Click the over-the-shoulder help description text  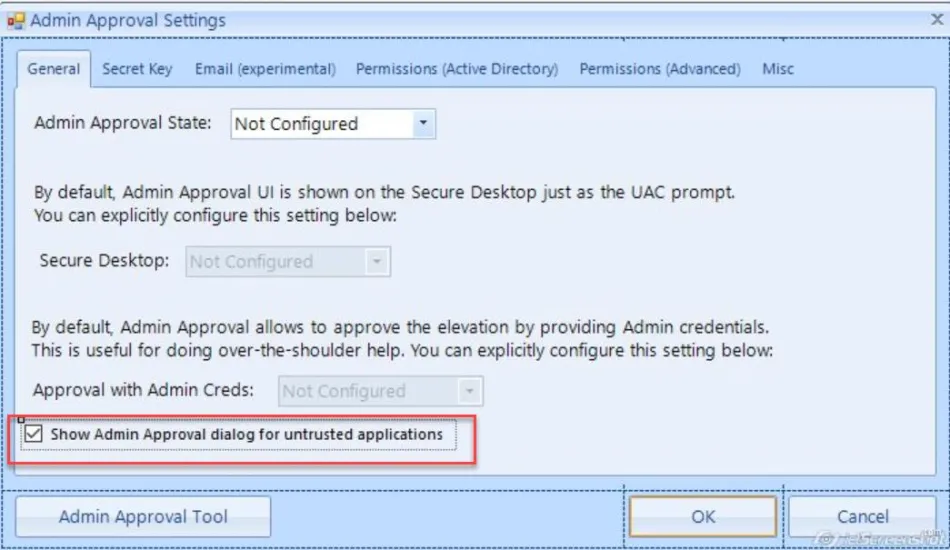[x=402, y=350]
